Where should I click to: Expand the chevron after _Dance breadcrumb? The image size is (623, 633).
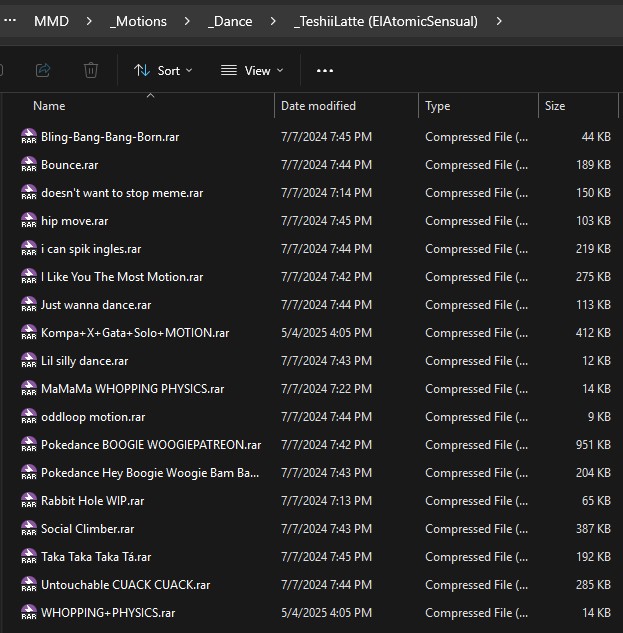[273, 21]
